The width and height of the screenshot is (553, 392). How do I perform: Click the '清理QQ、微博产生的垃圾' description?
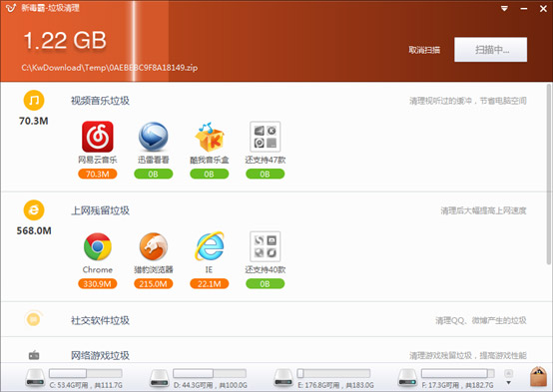(481, 320)
